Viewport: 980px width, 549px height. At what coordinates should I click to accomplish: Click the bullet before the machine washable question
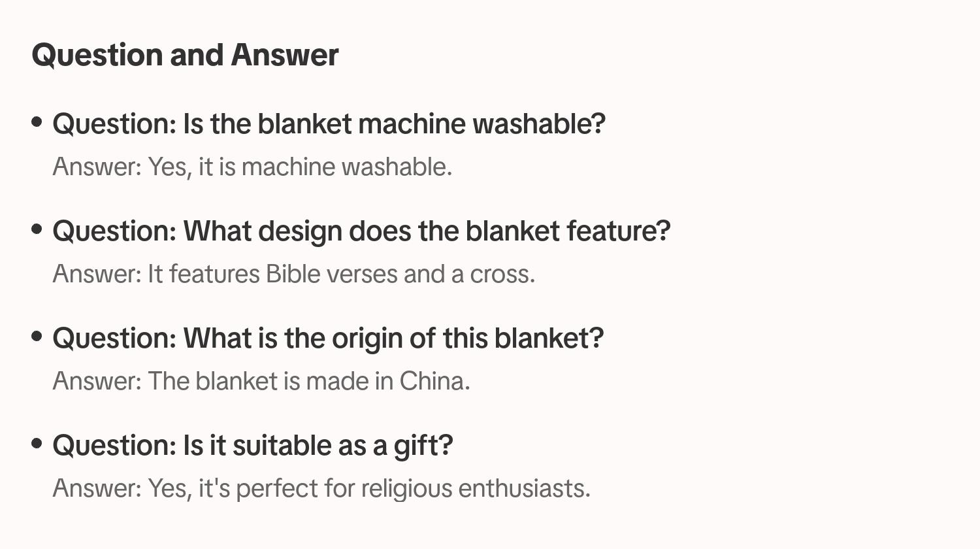[x=37, y=122]
